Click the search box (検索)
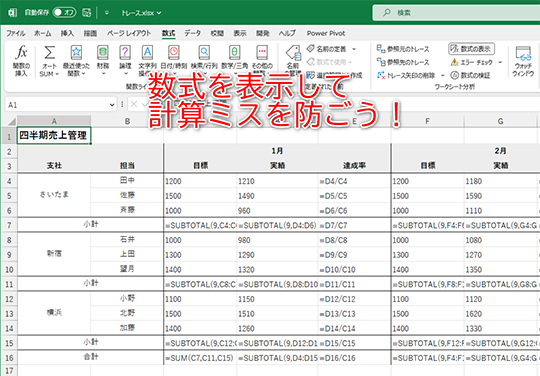The height and width of the screenshot is (376, 540). tap(456, 13)
